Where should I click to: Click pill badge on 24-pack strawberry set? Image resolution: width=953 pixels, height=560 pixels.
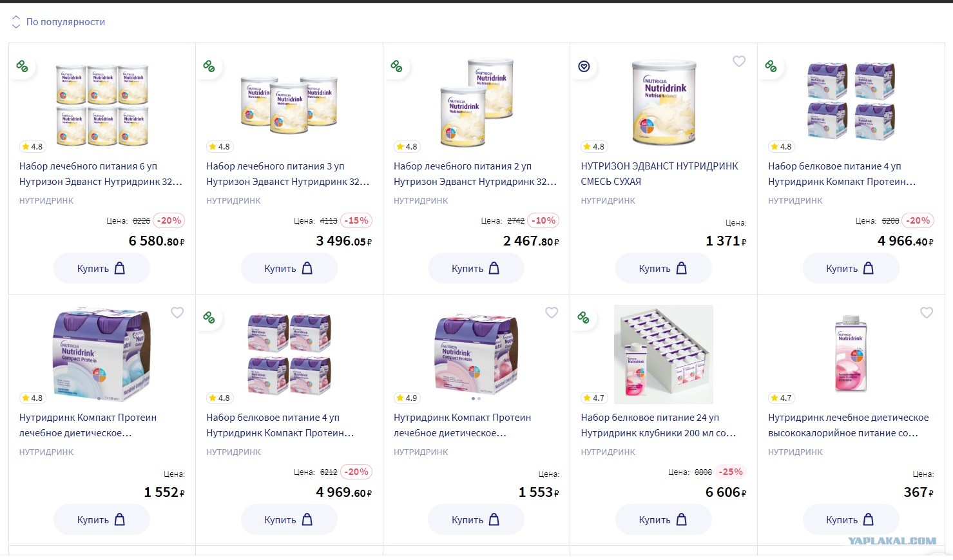(584, 317)
